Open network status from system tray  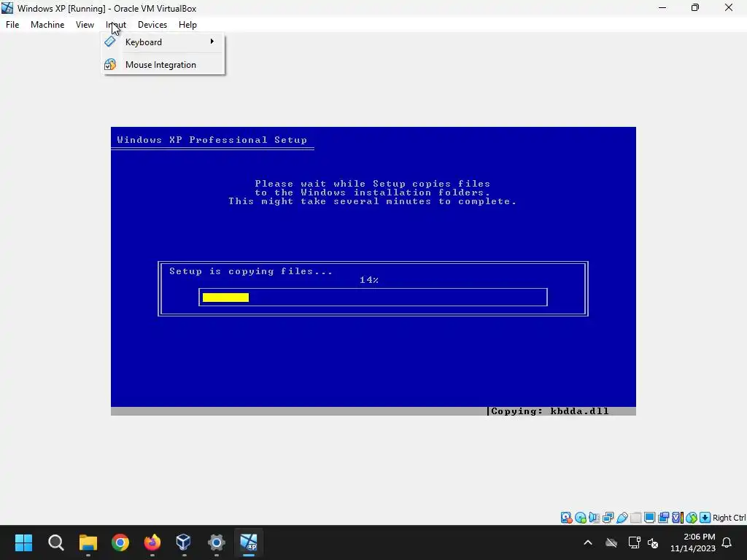point(634,542)
